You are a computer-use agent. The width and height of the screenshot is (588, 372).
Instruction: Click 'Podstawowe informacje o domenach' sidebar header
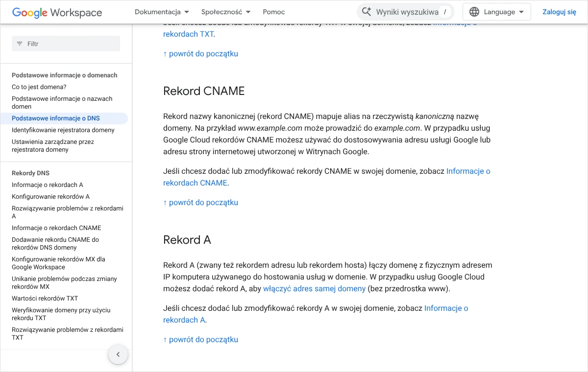click(x=65, y=75)
